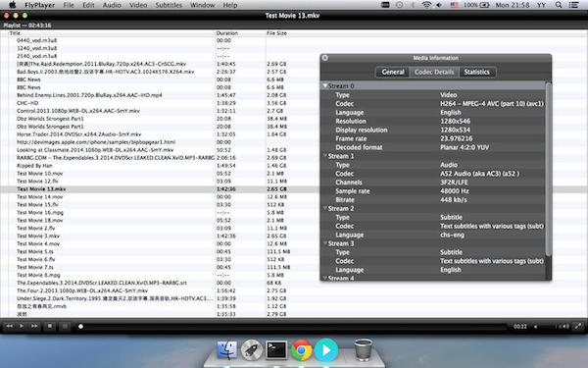Click the max volume speaker icon
This screenshot has height=368, width=588.
565,327
